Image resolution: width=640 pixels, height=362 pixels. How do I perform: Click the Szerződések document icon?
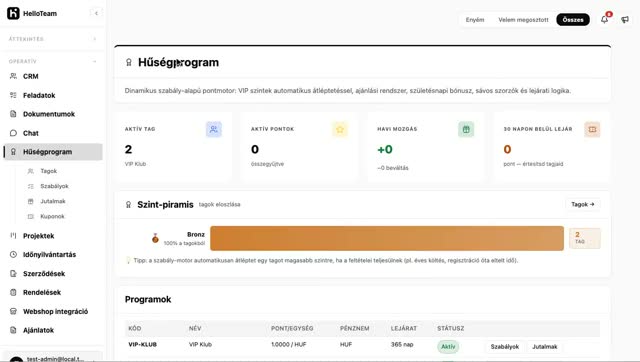click(x=13, y=273)
